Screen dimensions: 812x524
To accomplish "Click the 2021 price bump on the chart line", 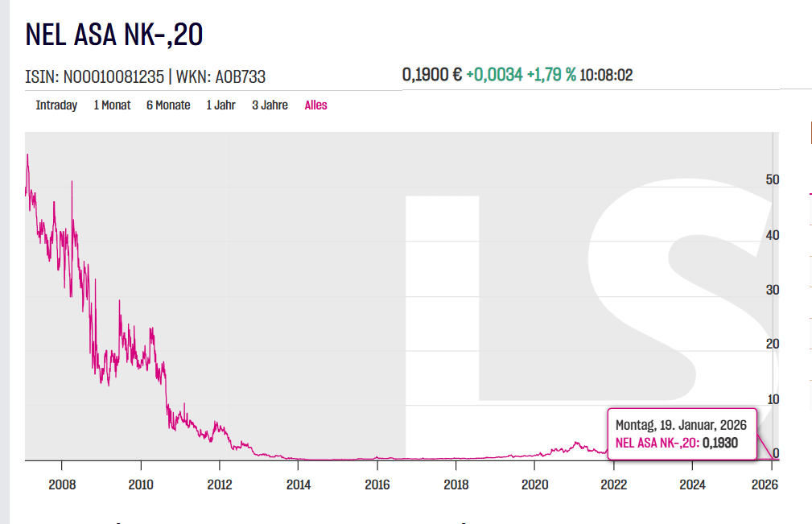I will 576,444.
